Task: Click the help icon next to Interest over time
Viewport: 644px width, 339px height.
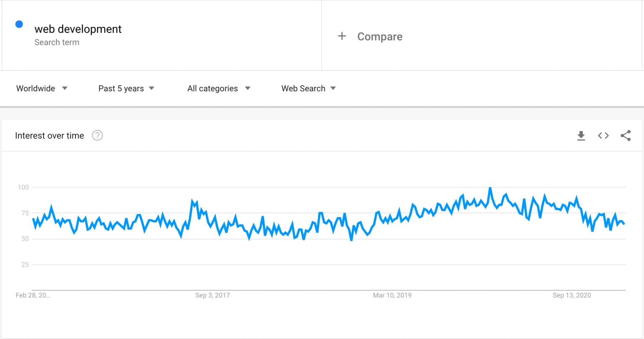Action: tap(97, 135)
